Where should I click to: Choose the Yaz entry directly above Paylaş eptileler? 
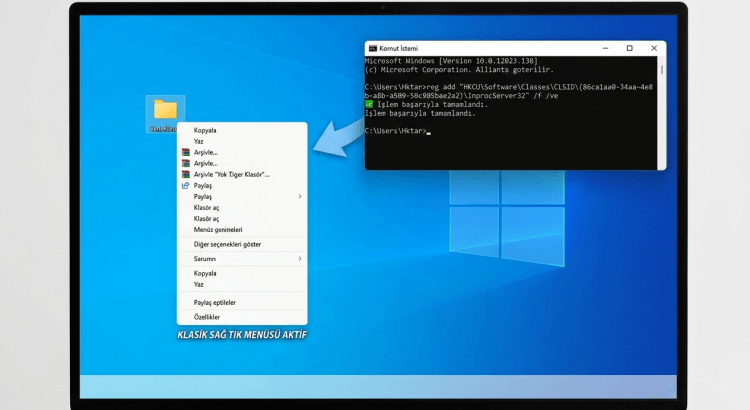[242, 285]
